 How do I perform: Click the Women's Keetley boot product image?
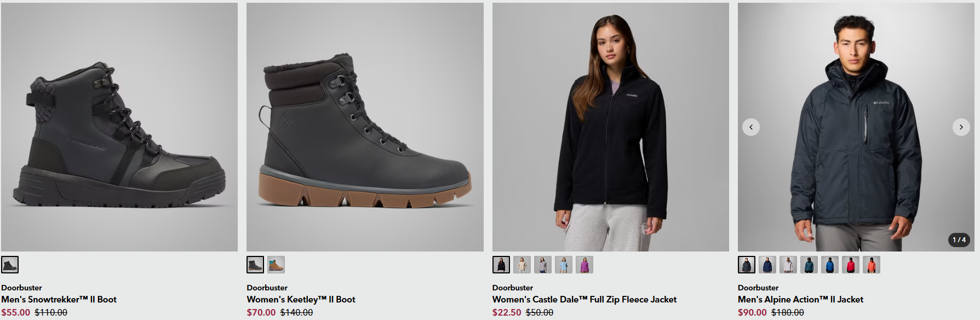click(365, 127)
